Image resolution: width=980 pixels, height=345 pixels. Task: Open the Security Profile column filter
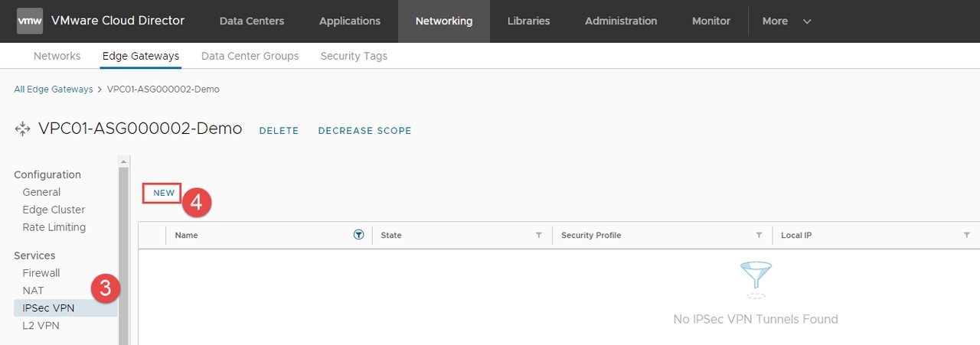(759, 235)
